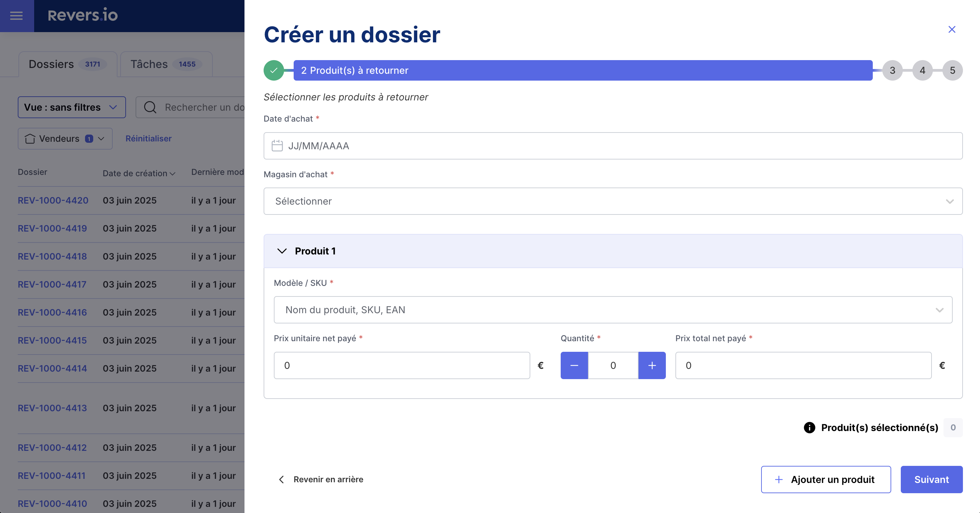Click Revenir en arrière
980x513 pixels.
point(328,480)
